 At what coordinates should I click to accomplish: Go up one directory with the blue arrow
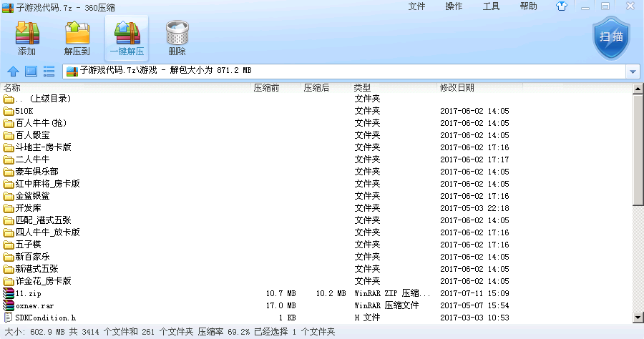(x=12, y=71)
